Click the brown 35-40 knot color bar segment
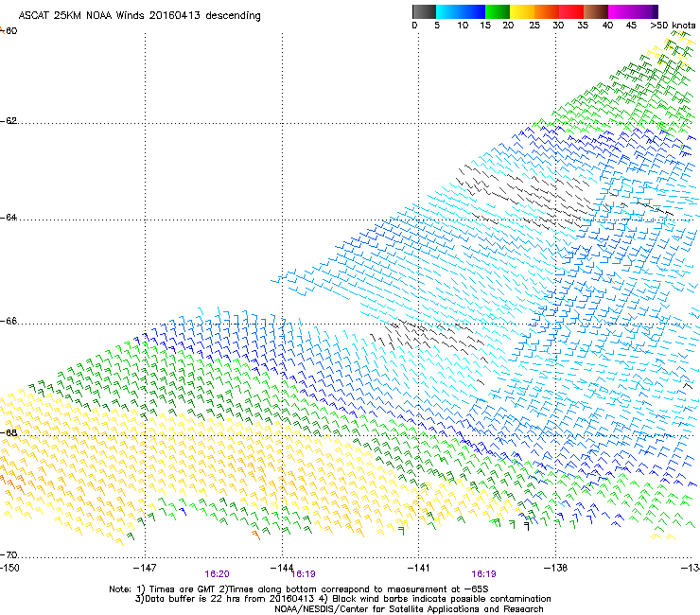This screenshot has width=700, height=615. click(x=596, y=11)
